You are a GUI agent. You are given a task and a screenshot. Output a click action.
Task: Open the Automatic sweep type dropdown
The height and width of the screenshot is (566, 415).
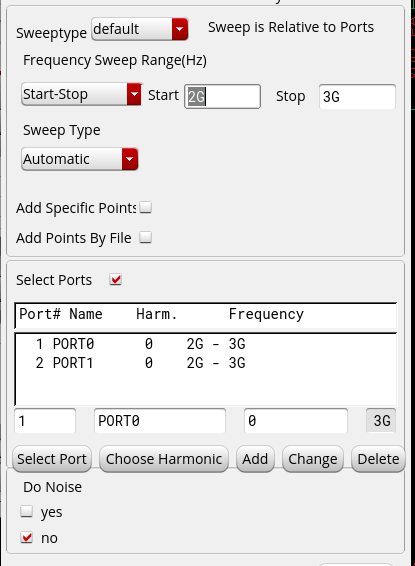click(x=80, y=159)
